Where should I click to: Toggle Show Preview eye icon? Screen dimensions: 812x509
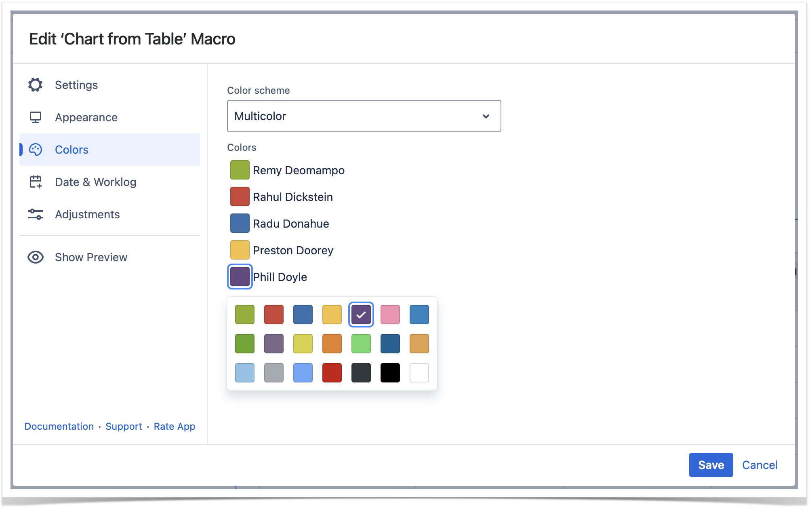coord(36,257)
